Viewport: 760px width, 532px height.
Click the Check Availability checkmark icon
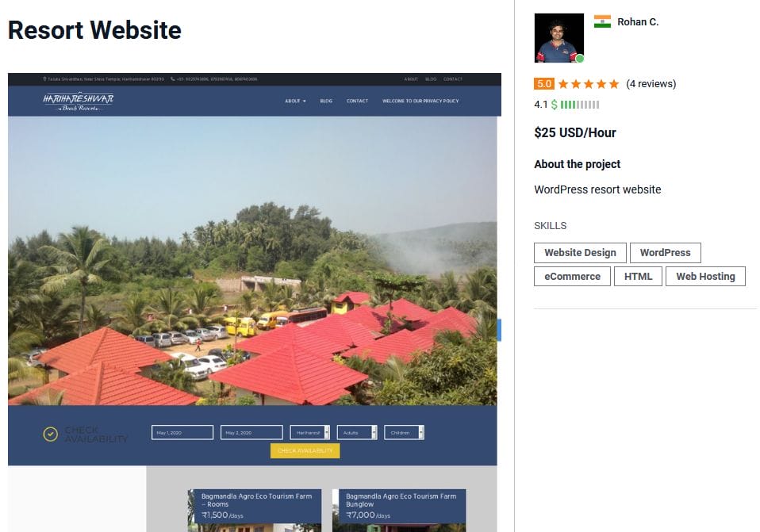[51, 434]
